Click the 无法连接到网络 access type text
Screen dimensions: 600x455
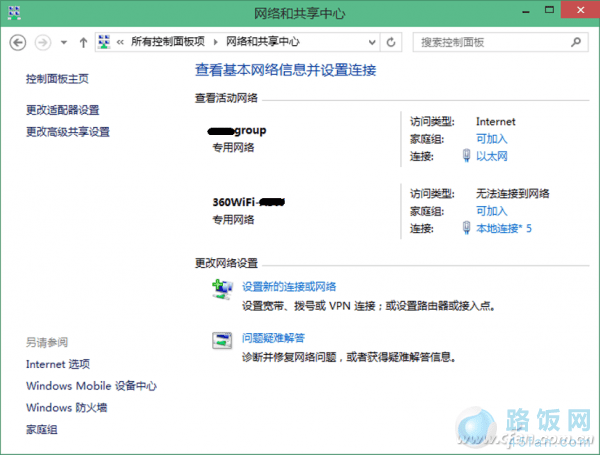[x=512, y=194]
